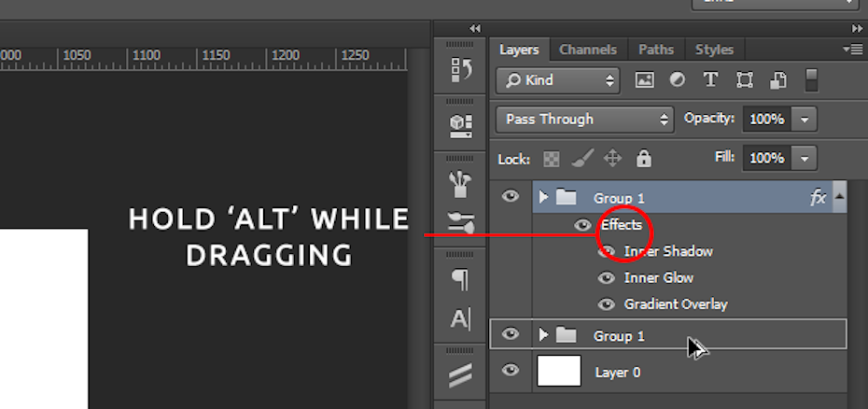Switch to the Channels tab
This screenshot has width=868, height=409.
click(588, 49)
